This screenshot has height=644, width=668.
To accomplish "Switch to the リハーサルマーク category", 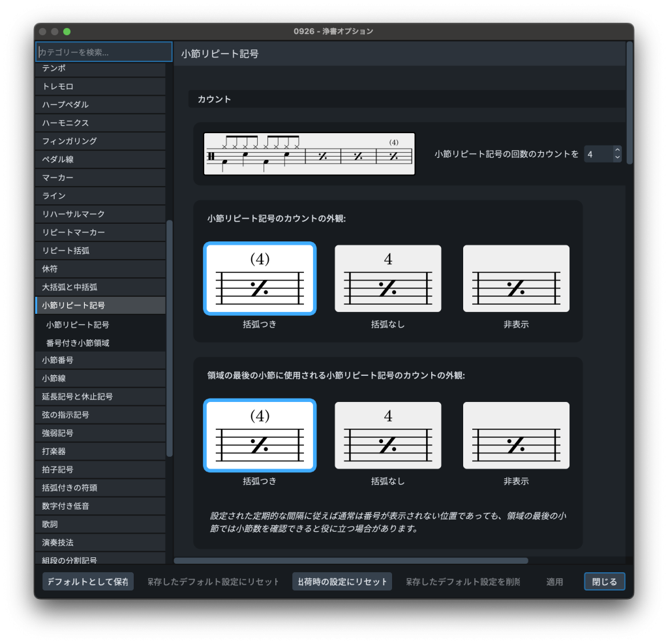I will coord(73,214).
